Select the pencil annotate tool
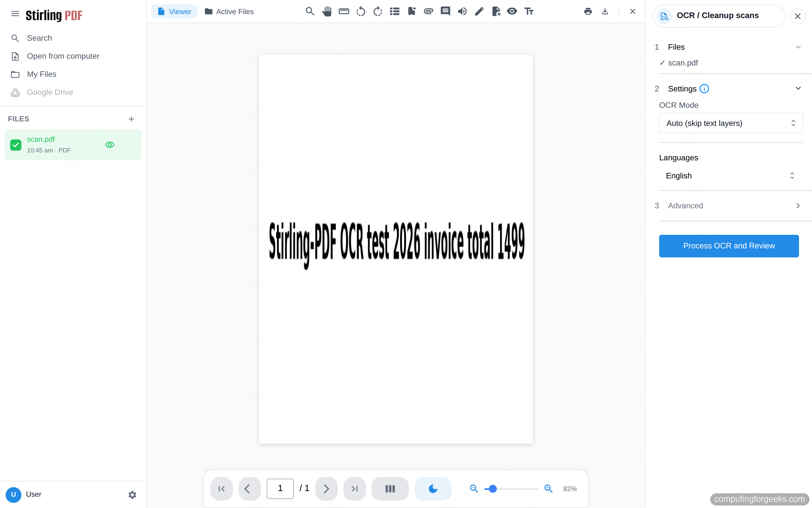The width and height of the screenshot is (812, 508). tap(479, 11)
